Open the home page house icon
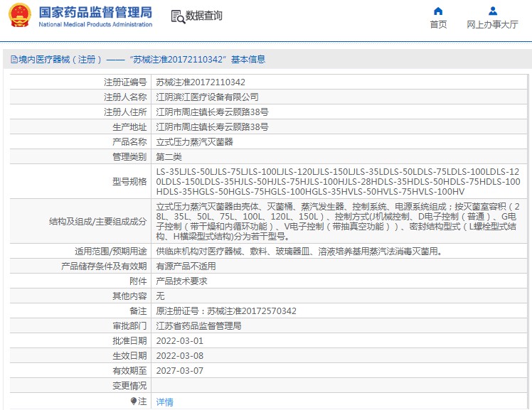The width and height of the screenshot is (532, 410). point(438,11)
